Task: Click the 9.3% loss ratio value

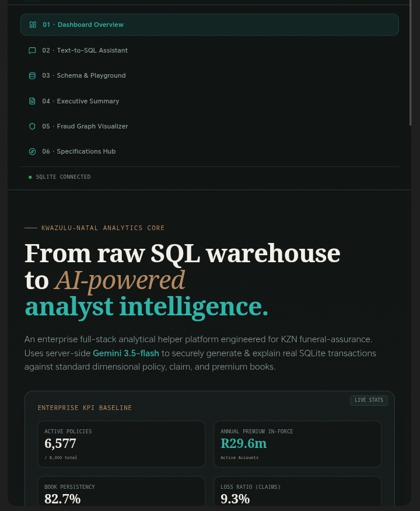Action: pyautogui.click(x=235, y=499)
